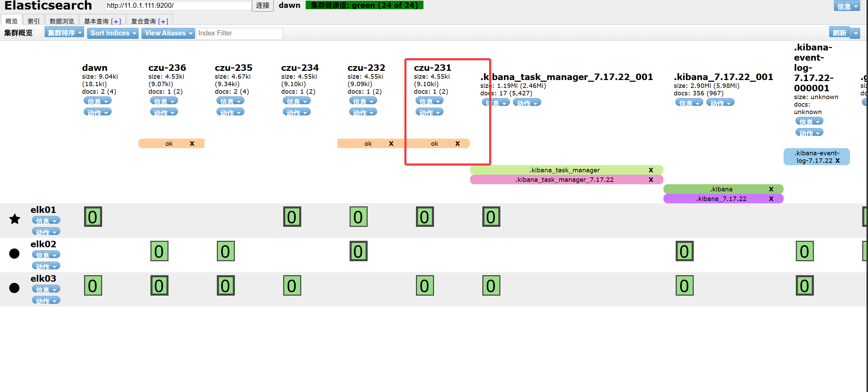This screenshot has width=868, height=392.
Task: Click the black node circle for elk02
Action: (x=14, y=253)
